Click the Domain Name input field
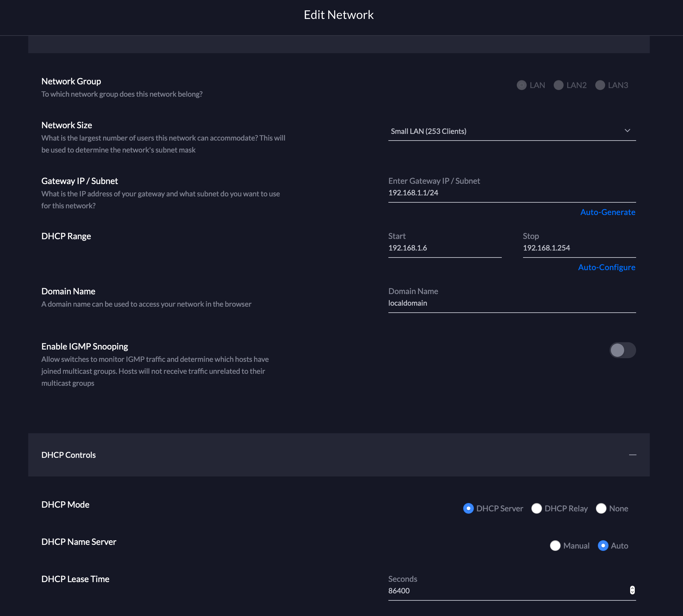This screenshot has height=616, width=683. tap(511, 303)
